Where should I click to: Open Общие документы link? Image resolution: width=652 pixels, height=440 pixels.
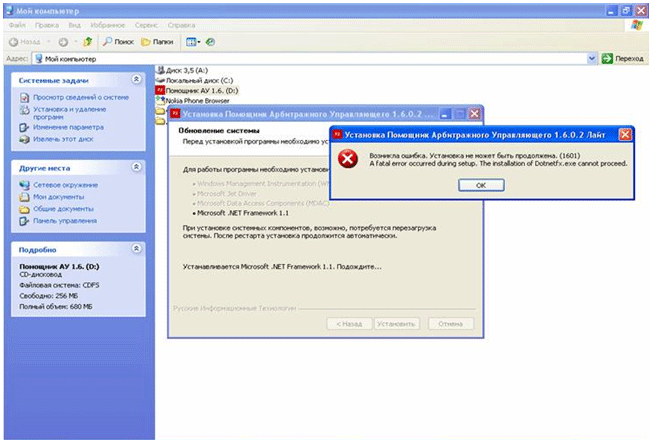(x=63, y=209)
